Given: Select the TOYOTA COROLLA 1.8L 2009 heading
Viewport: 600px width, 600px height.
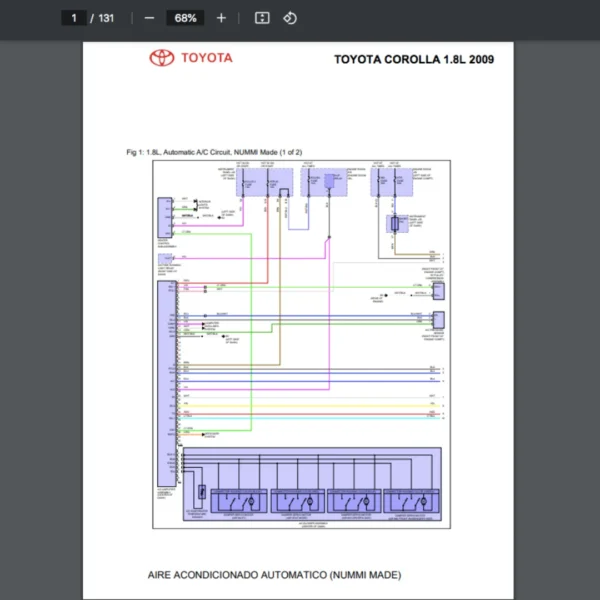Looking at the screenshot, I should [x=413, y=59].
